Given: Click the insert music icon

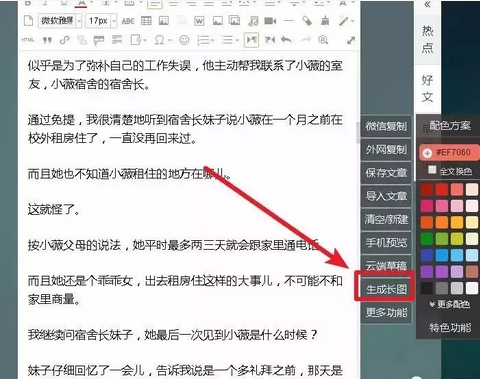Looking at the screenshot, I should click(253, 21).
